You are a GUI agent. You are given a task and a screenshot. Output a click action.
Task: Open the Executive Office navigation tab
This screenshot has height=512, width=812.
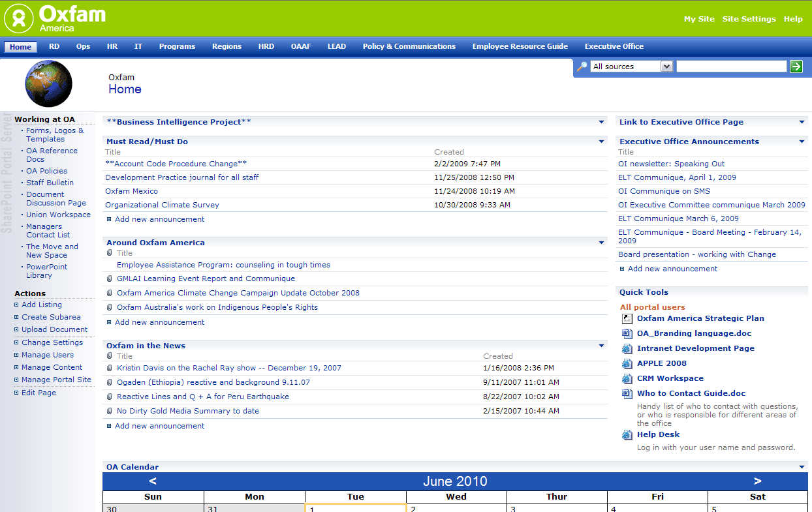click(x=614, y=46)
